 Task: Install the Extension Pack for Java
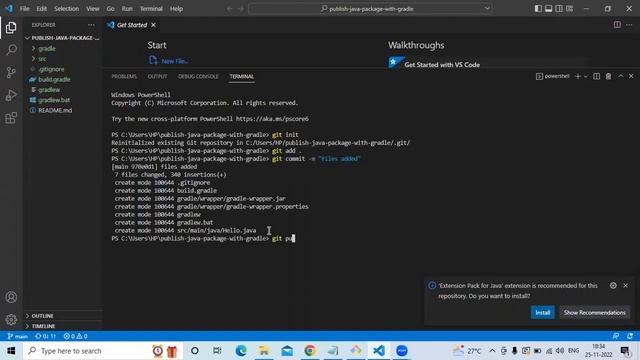(x=542, y=312)
